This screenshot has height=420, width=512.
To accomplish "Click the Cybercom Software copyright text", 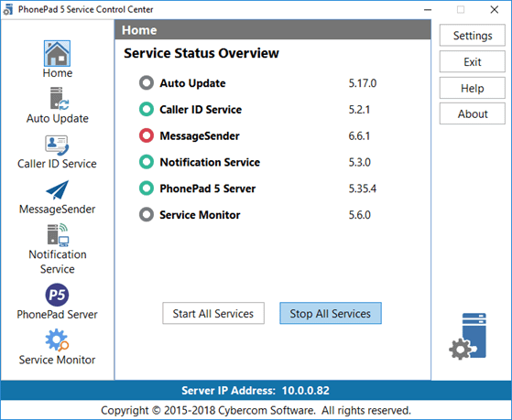I will click(256, 410).
